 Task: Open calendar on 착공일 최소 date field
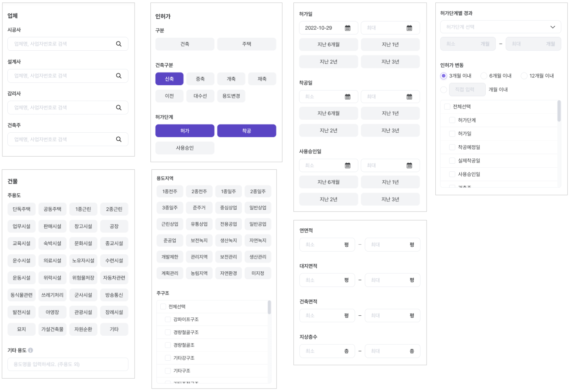348,97
